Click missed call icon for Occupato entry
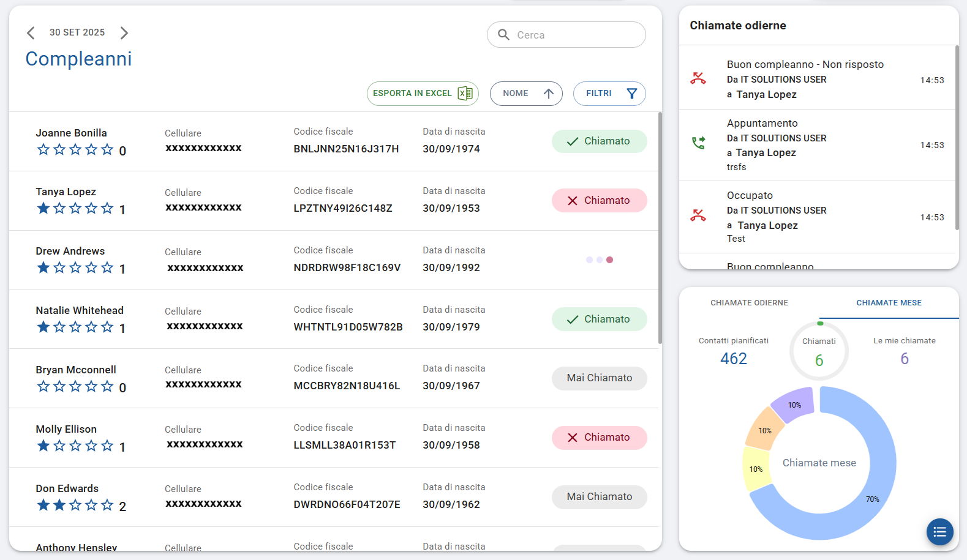This screenshot has height=560, width=967. coord(698,216)
